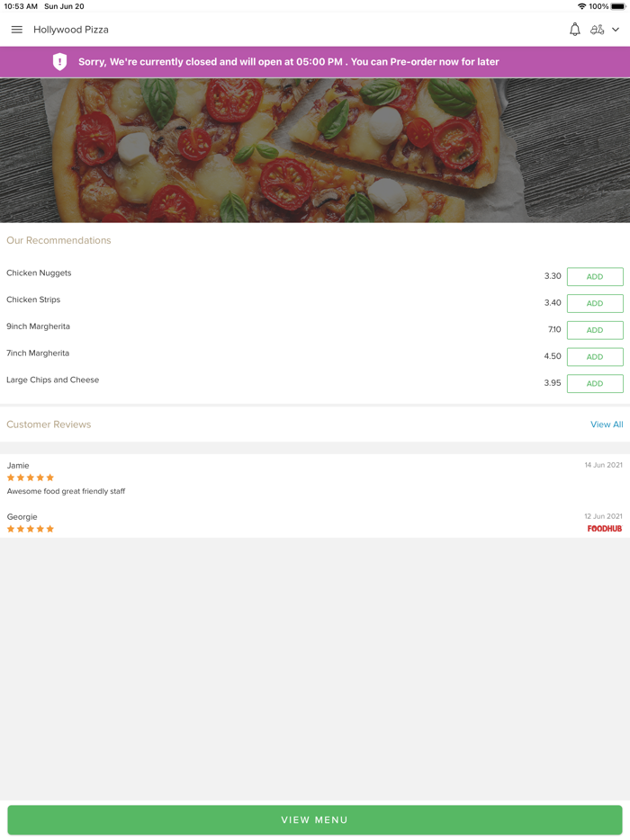Tap the last star of Georgie's rating
The width and height of the screenshot is (630, 840).
point(52,529)
